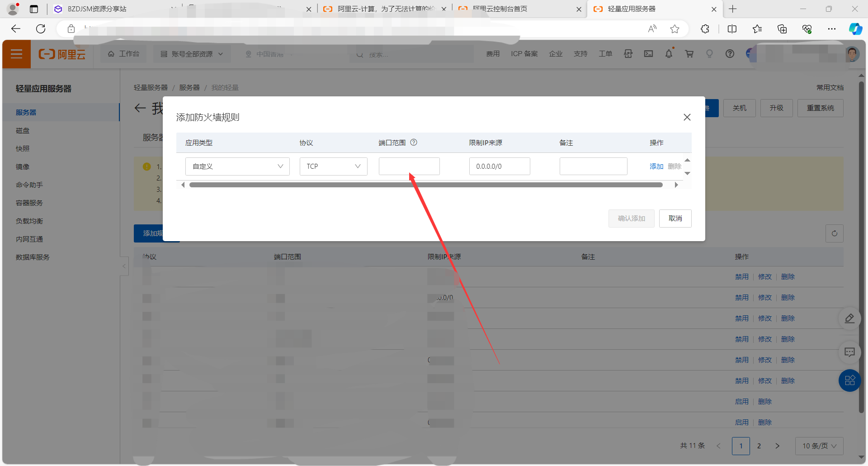Click the 阿里云 logo
This screenshot has height=466, width=868.
coord(62,54)
